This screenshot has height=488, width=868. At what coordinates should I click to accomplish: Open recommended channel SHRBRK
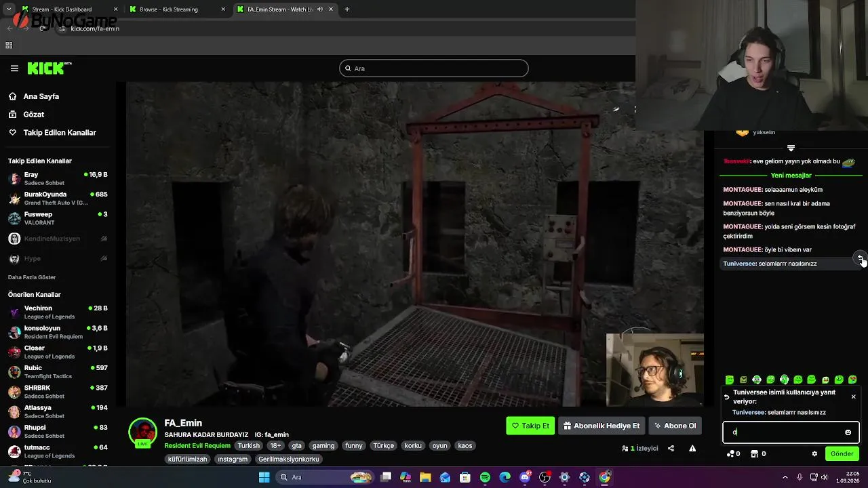click(x=58, y=391)
